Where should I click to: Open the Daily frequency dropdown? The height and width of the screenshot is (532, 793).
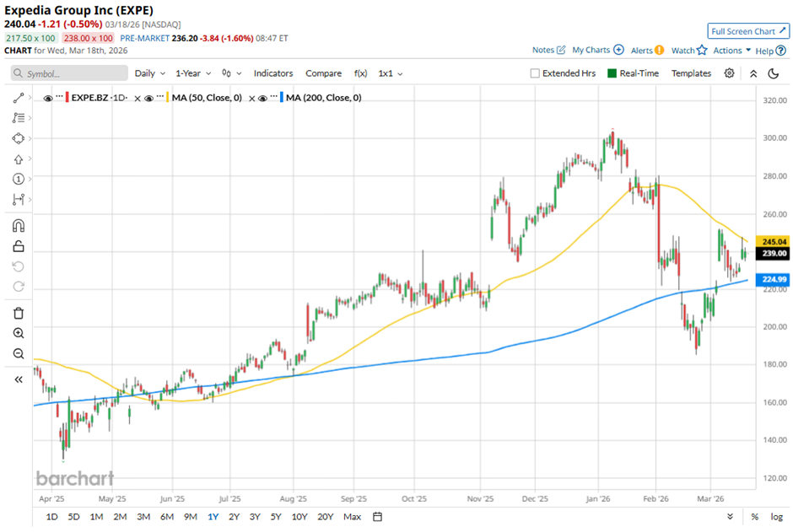(x=149, y=73)
